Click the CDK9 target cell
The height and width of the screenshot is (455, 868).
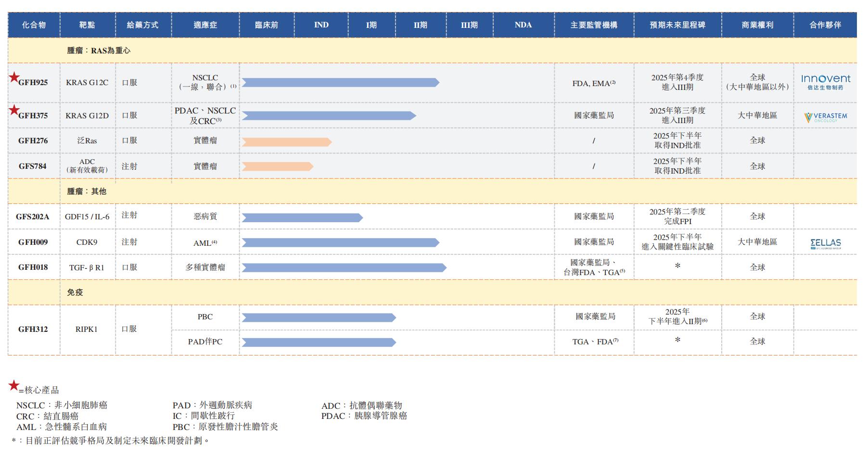point(87,242)
